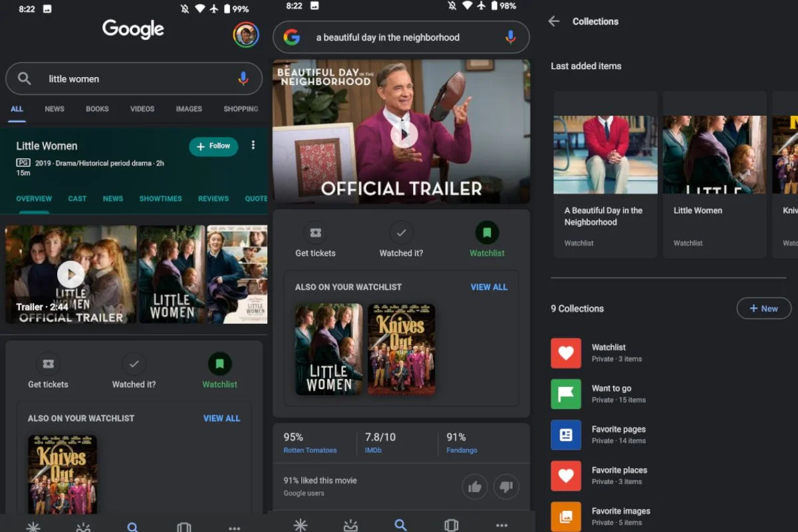This screenshot has width=798, height=532.
Task: Tap Get tickets icon under Little Women
Action: point(48,364)
